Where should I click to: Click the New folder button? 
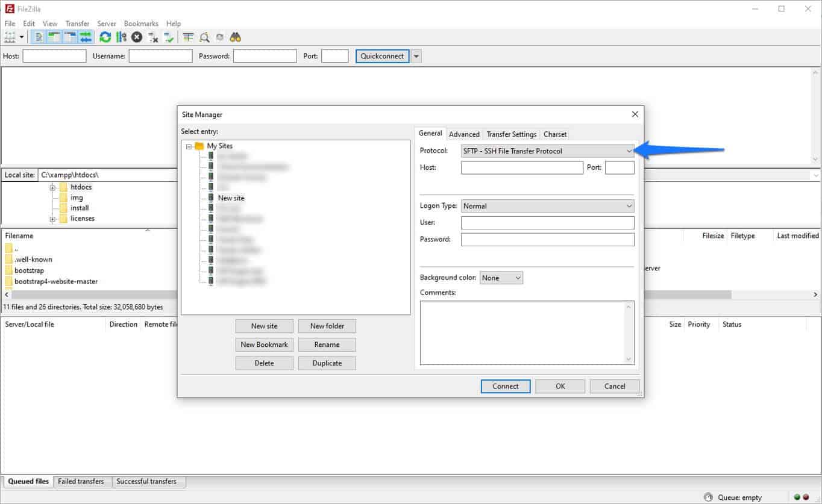[327, 326]
